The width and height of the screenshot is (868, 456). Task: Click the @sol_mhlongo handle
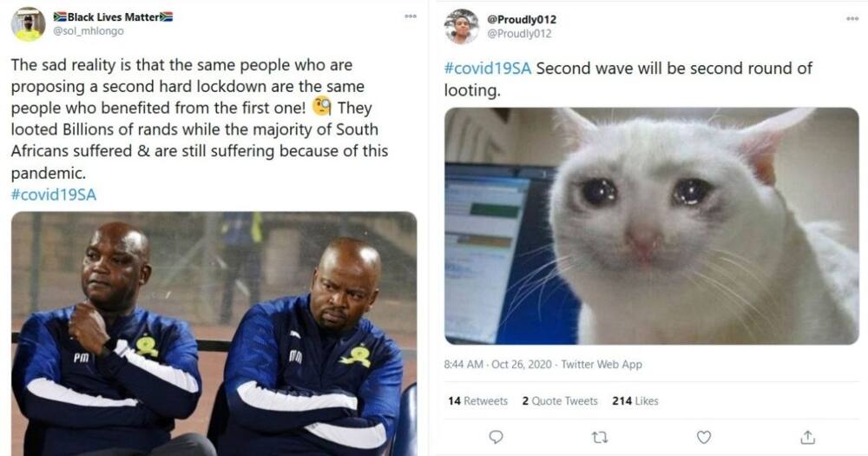click(89, 31)
